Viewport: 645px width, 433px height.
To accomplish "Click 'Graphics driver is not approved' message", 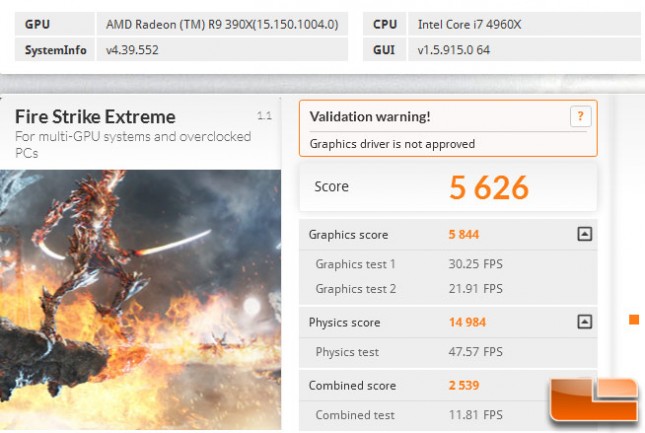I will pyautogui.click(x=392, y=144).
